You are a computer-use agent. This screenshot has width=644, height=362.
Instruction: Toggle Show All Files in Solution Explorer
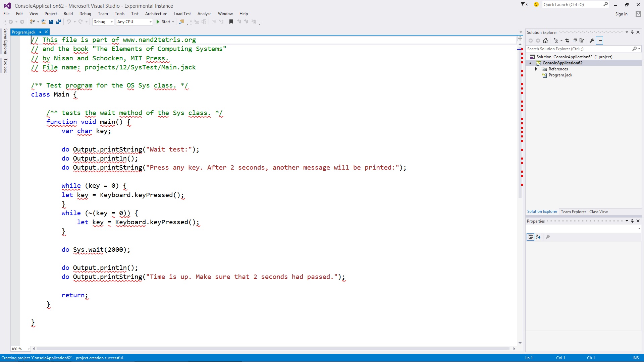click(x=582, y=41)
